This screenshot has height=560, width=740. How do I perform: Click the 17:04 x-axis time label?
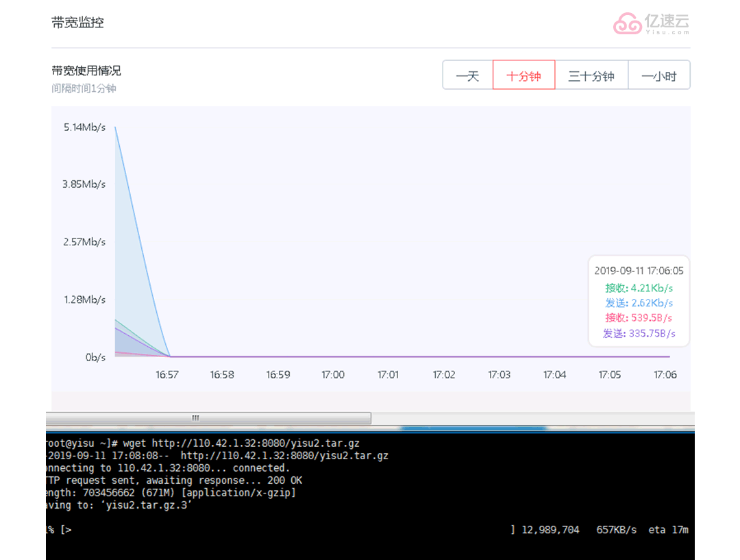(x=554, y=374)
